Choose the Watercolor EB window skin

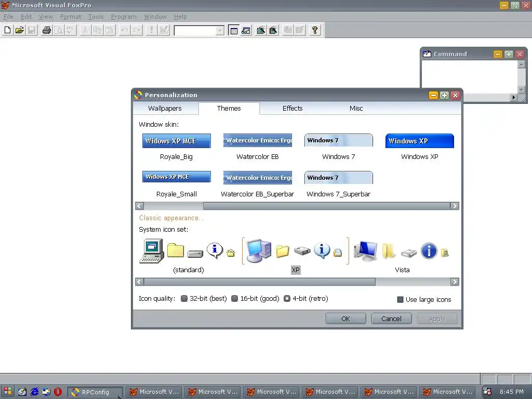[258, 147]
